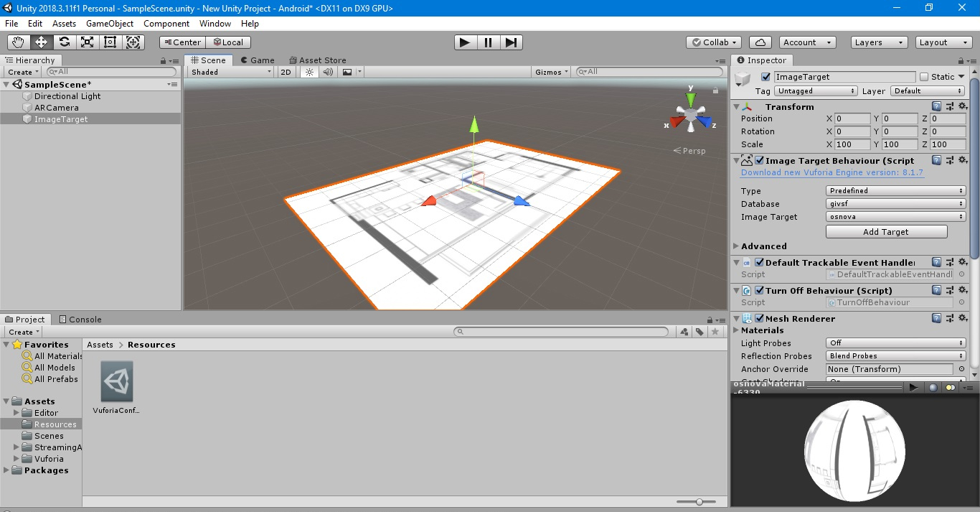Select the Hand tool in the toolbar

click(x=19, y=42)
